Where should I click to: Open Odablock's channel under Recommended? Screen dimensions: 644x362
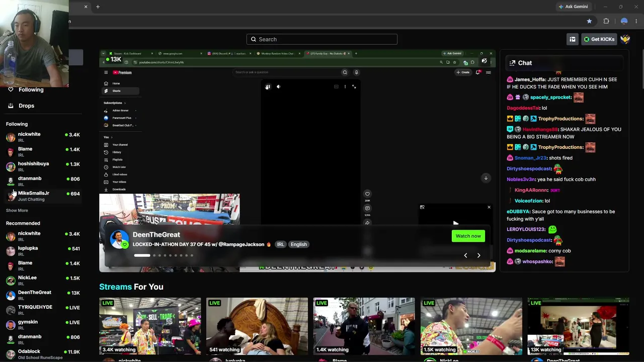point(43,354)
